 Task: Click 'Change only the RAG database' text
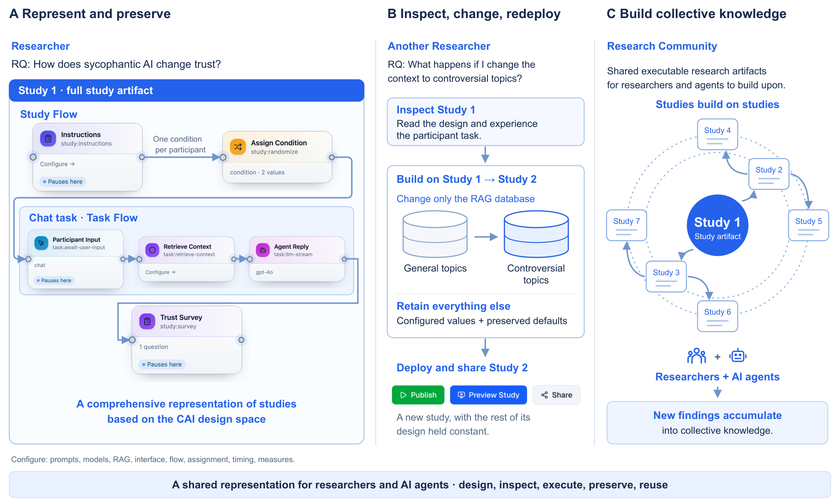coord(466,199)
